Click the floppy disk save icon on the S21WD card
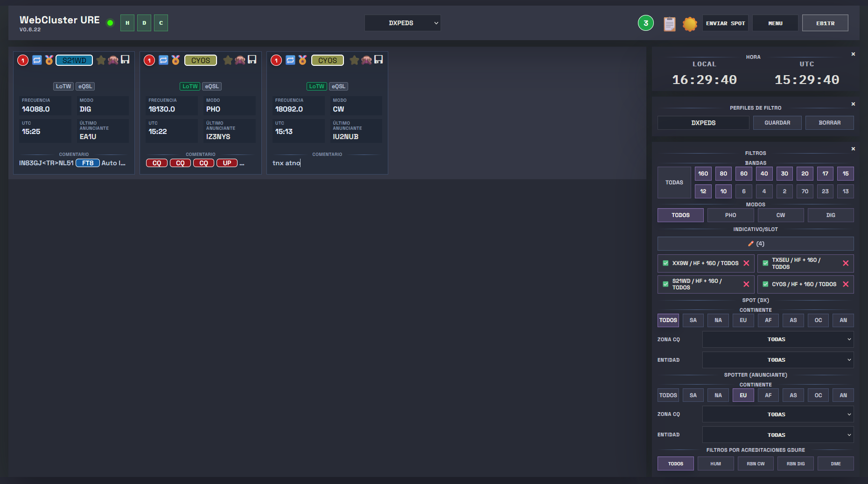Viewport: 868px width, 484px height. [x=125, y=60]
